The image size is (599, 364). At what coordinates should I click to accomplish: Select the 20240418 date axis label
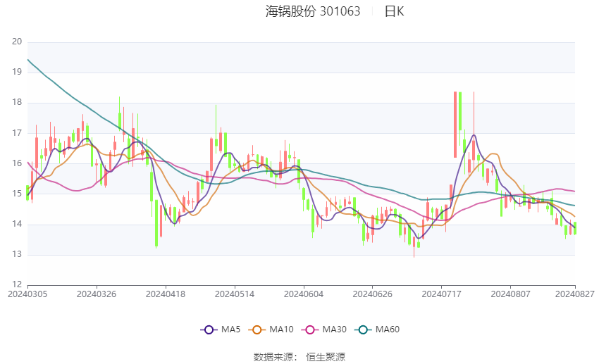pyautogui.click(x=166, y=294)
